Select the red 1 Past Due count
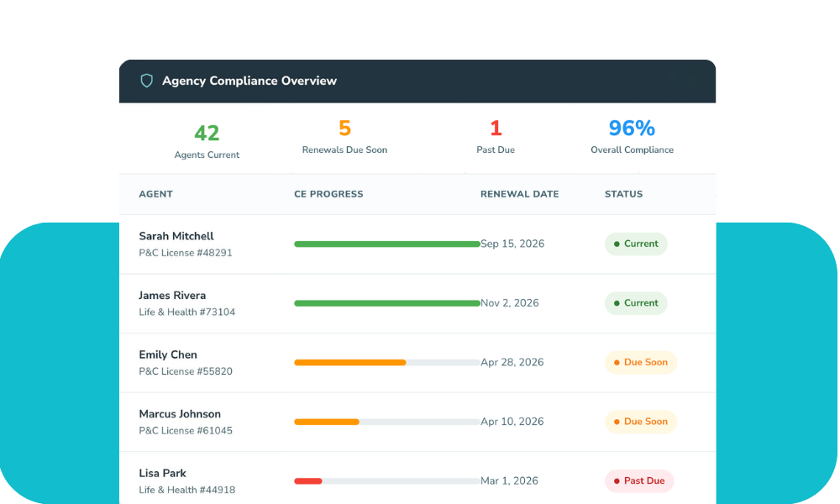This screenshot has width=840, height=504. [496, 128]
